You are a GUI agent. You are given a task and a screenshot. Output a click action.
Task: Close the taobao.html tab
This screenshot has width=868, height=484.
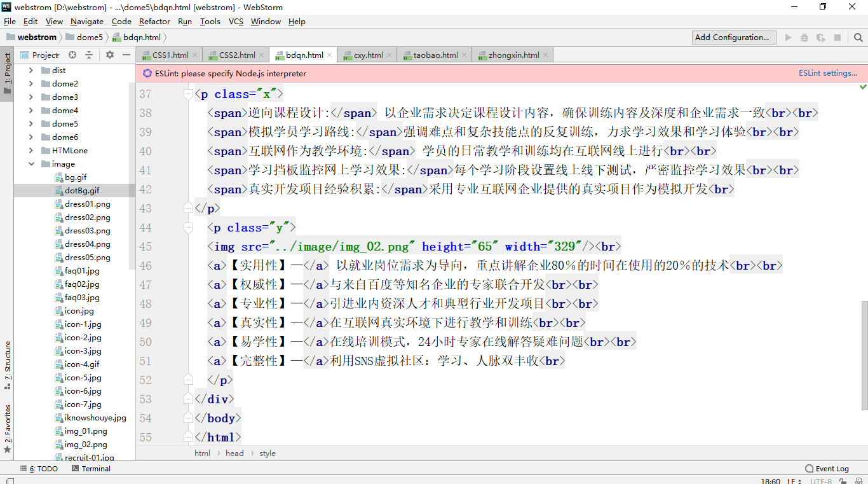(465, 55)
